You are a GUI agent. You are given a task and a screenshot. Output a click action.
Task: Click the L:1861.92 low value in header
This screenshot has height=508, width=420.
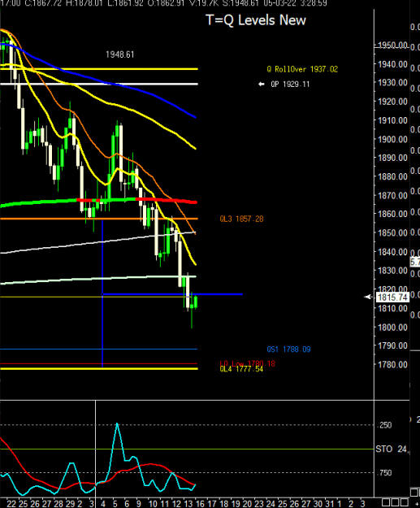click(125, 3)
